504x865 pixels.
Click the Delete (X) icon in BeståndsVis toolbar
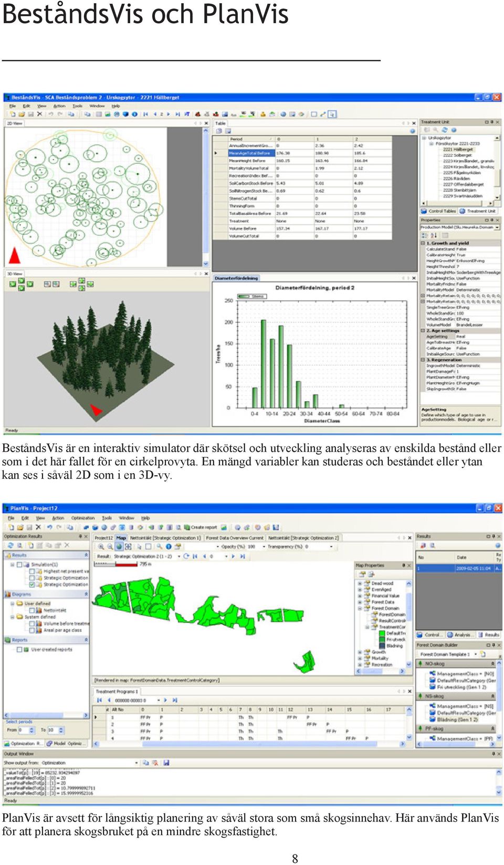click(x=39, y=114)
